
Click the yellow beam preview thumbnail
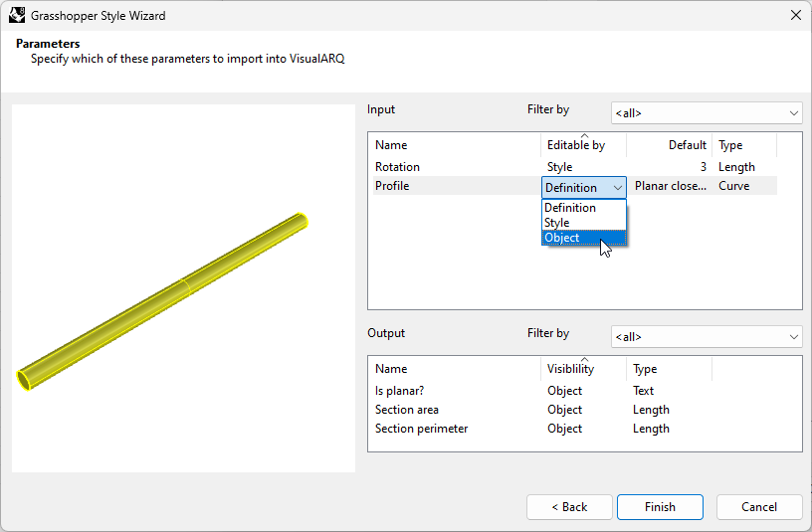183,288
